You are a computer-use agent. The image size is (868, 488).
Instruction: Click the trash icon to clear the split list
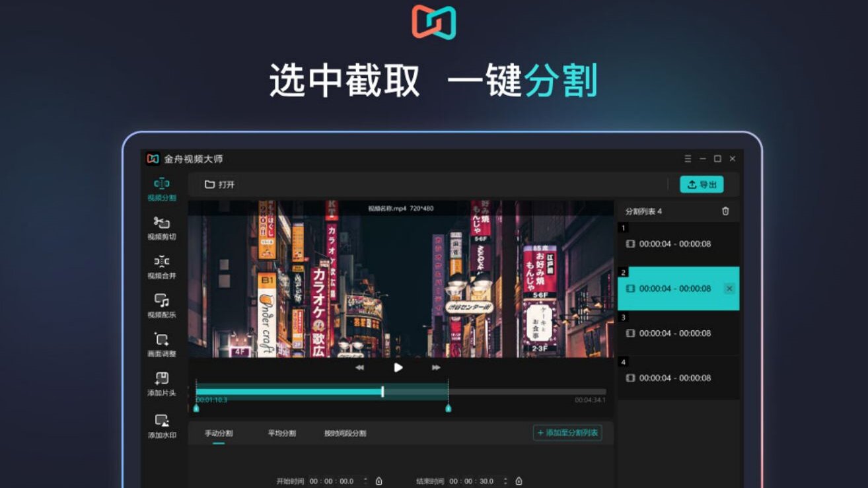point(724,211)
